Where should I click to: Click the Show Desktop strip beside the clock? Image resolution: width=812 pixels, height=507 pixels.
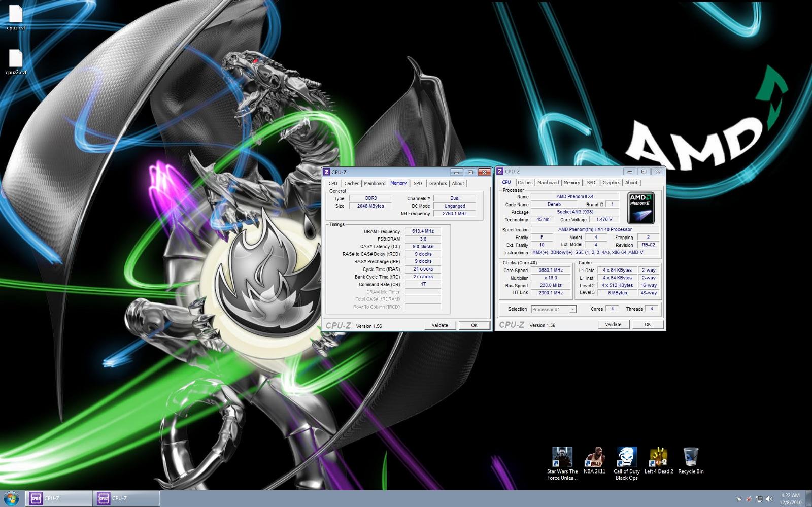[808, 499]
